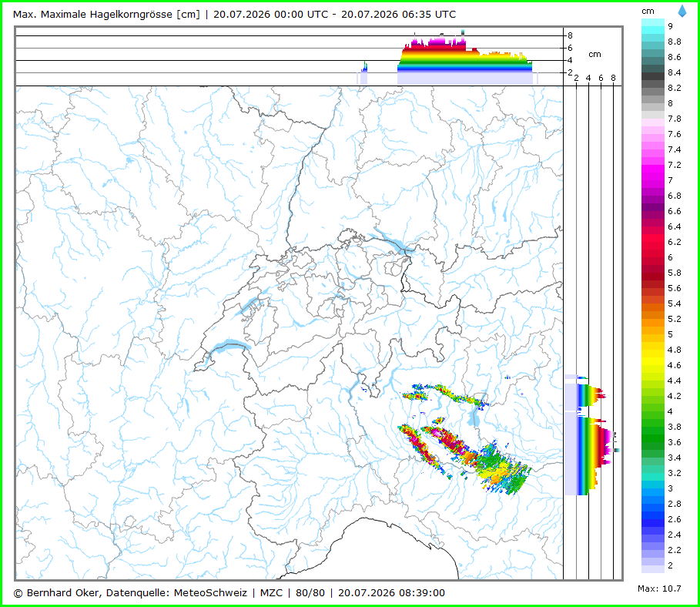The width and height of the screenshot is (700, 607).
Task: Click the legend label '4.2'
Action: 675,396
